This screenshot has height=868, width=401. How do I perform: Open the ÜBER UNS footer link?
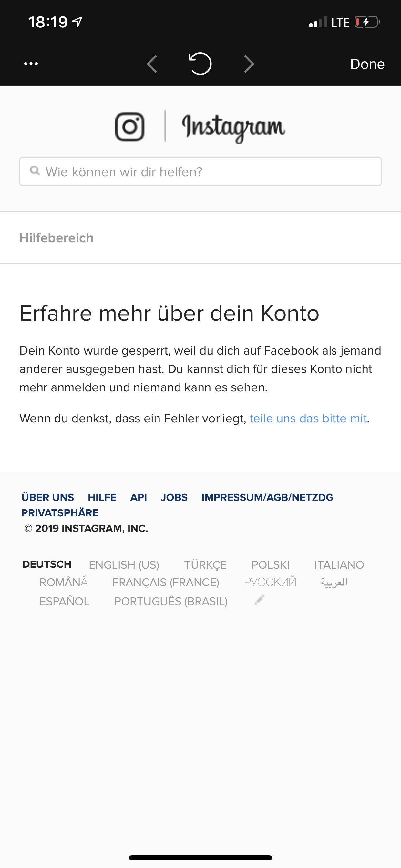tap(47, 497)
